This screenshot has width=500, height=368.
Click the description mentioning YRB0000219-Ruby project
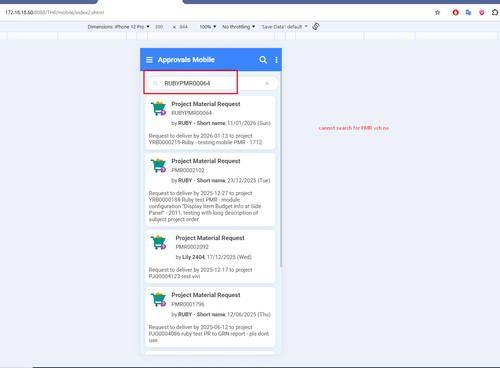[205, 139]
